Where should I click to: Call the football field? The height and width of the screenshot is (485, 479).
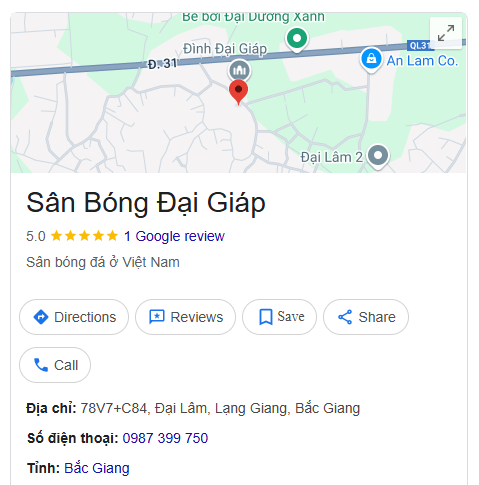point(55,365)
